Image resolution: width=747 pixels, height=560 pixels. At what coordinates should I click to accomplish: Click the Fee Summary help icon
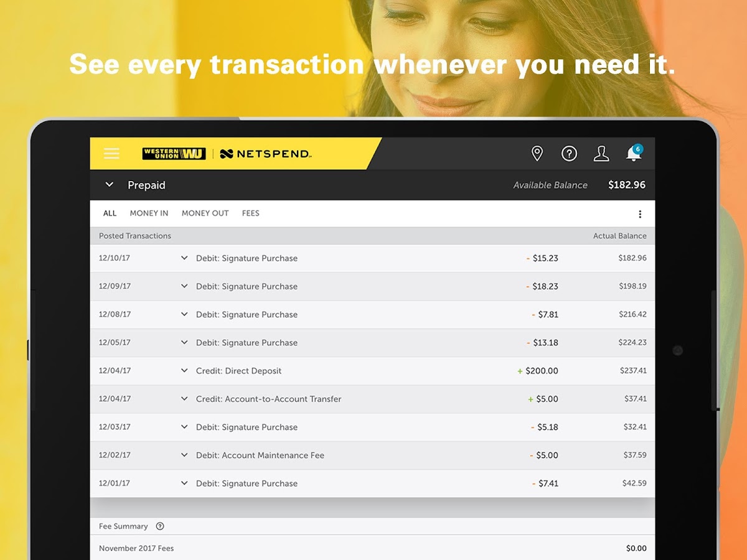(160, 526)
